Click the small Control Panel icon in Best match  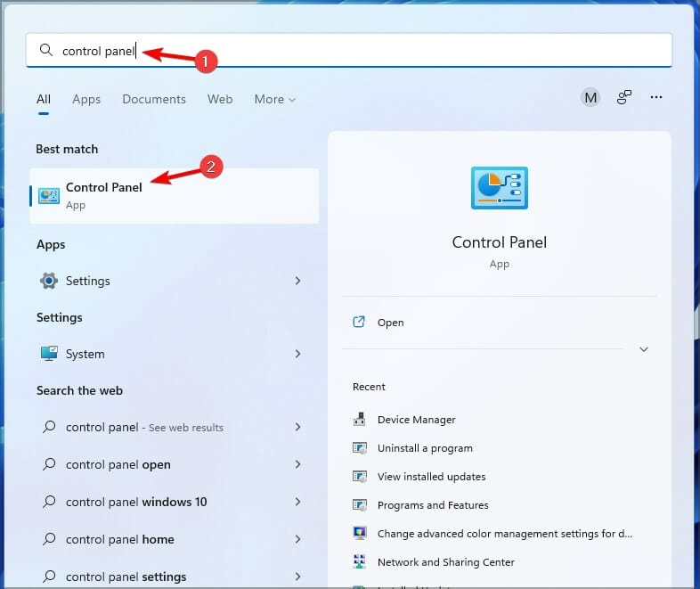click(x=49, y=195)
